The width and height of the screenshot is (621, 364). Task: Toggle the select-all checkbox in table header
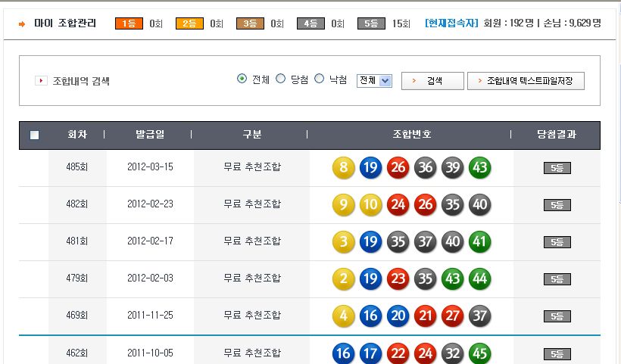(34, 135)
